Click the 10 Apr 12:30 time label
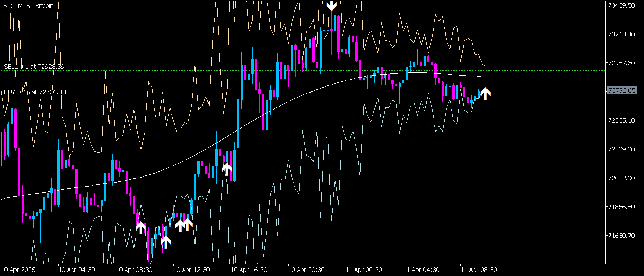 192,270
